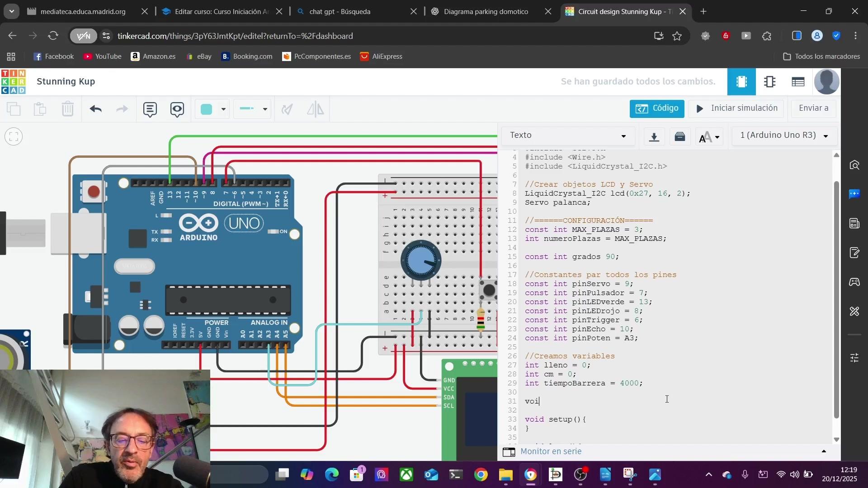Click the trash delete icon

(68, 109)
